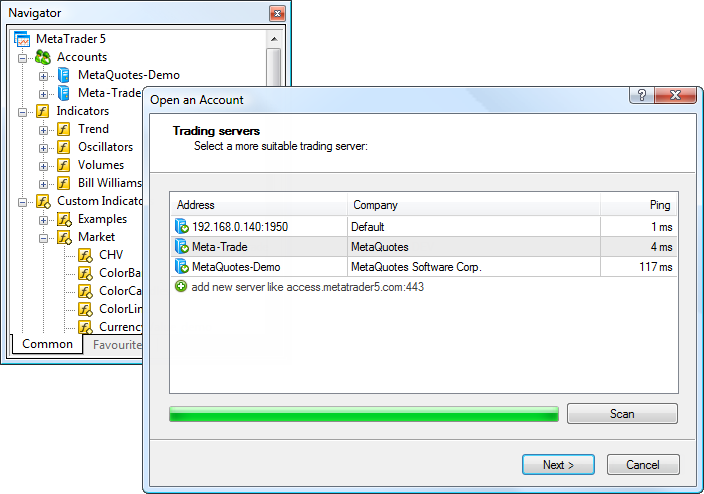704x494 pixels.
Task: Collapse the Market node
Action: point(43,238)
